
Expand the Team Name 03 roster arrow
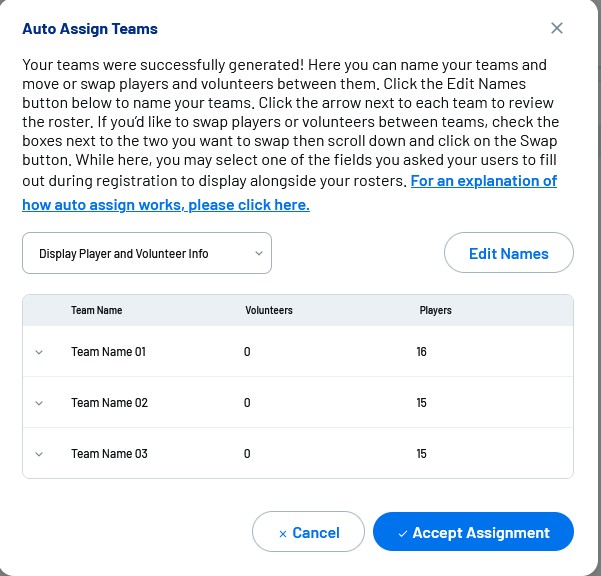39,454
